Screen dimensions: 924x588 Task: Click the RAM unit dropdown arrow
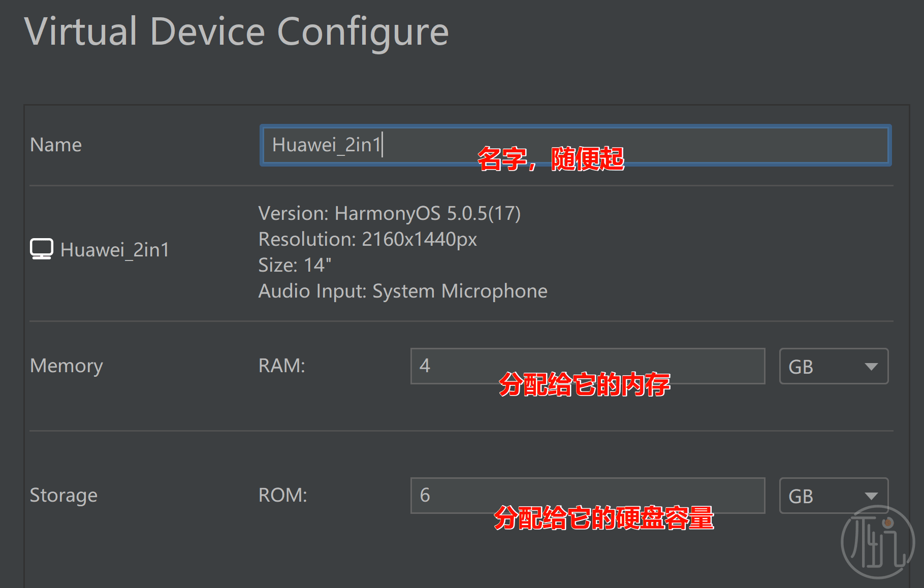871,367
